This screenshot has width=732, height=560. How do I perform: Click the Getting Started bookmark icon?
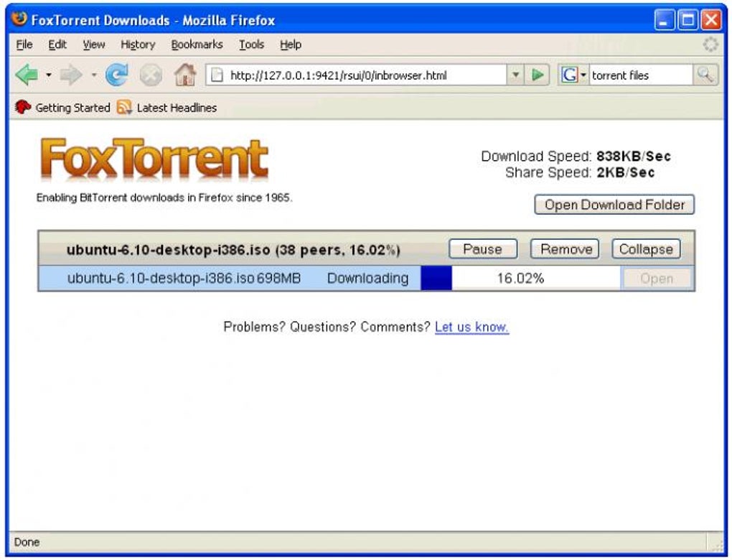23,108
